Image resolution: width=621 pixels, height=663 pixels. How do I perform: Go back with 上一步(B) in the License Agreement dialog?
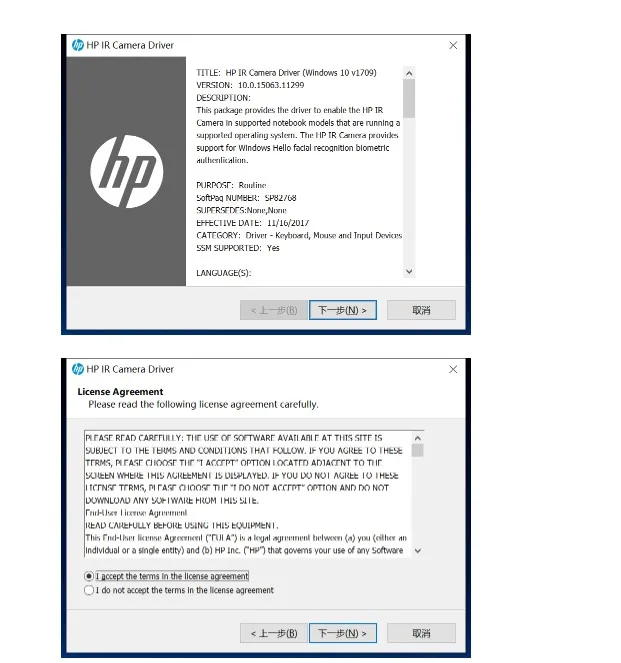coord(274,633)
